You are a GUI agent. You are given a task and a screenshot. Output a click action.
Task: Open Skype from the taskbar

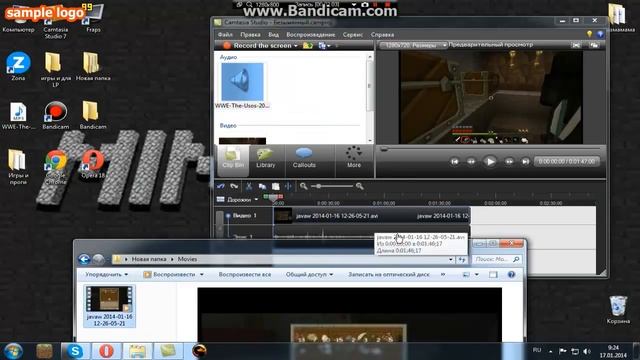(x=75, y=351)
